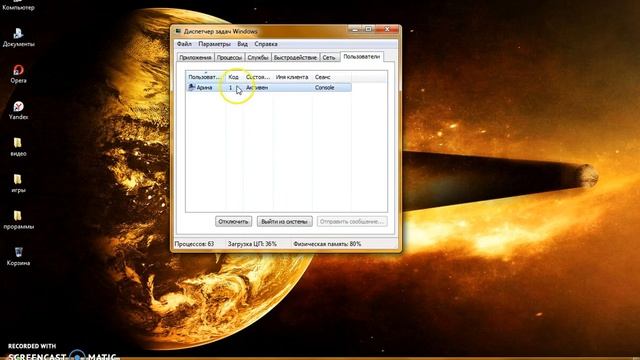Viewport: 640px width, 360px height.
Task: Switch to the Службы tab
Action: tap(258, 58)
